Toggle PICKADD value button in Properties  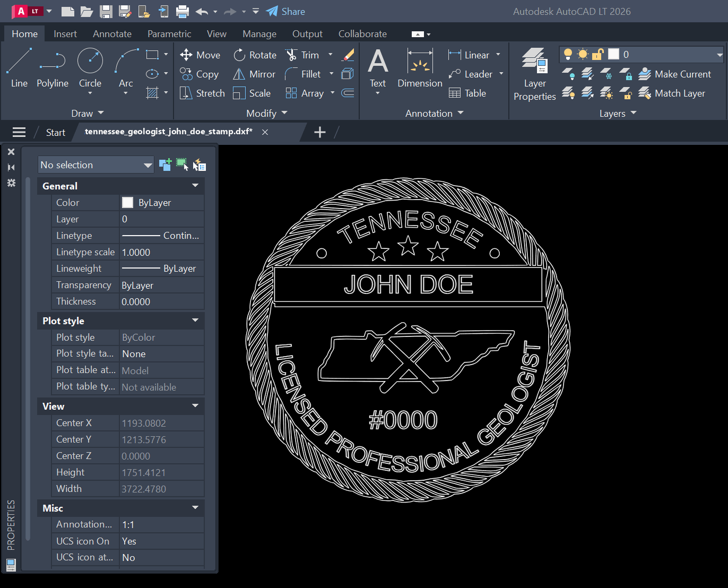coord(165,165)
